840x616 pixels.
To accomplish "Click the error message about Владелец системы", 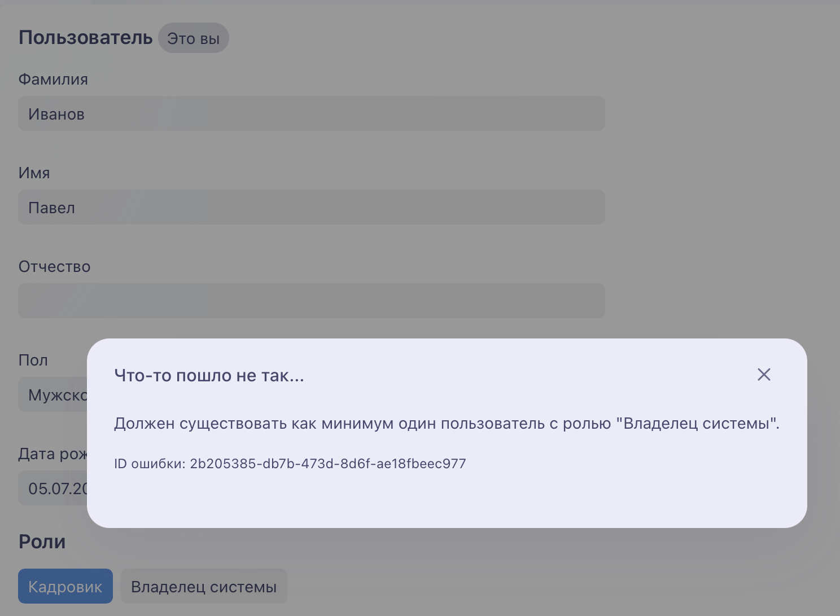I will tap(447, 424).
